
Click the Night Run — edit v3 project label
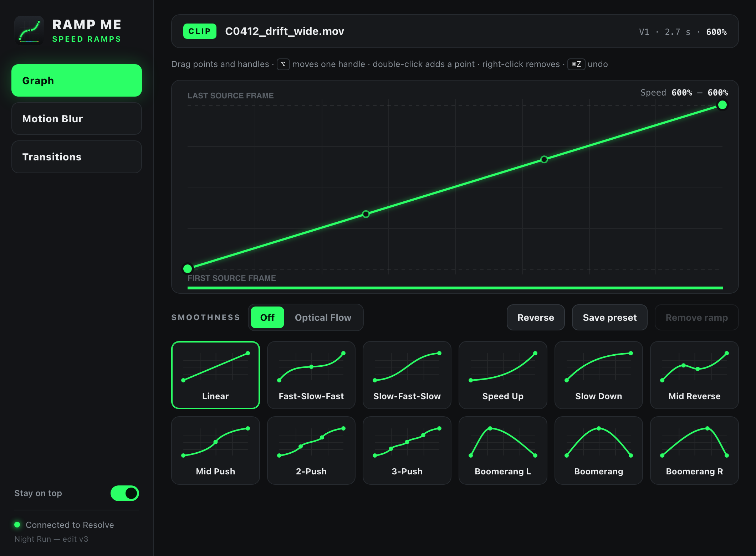[x=51, y=539]
